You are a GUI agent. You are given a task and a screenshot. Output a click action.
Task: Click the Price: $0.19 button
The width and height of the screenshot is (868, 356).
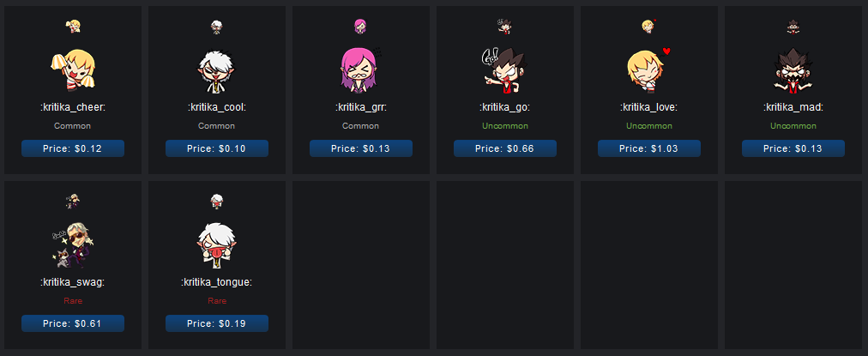pos(217,323)
